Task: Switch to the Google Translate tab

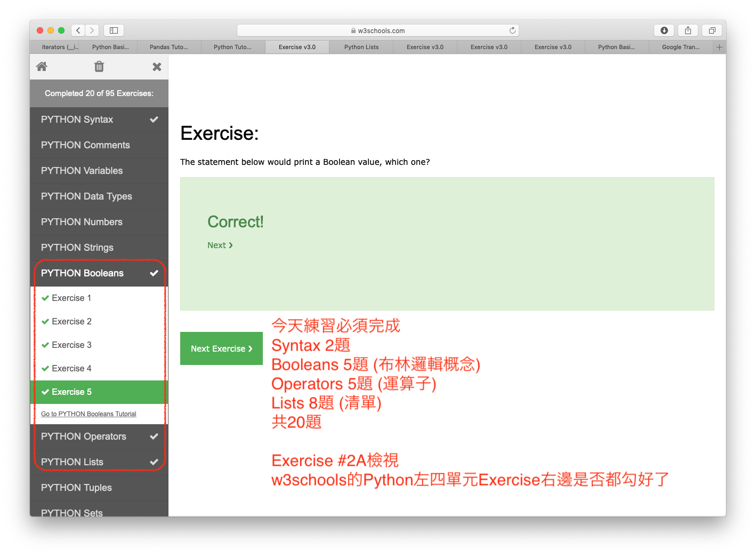Action: (680, 47)
